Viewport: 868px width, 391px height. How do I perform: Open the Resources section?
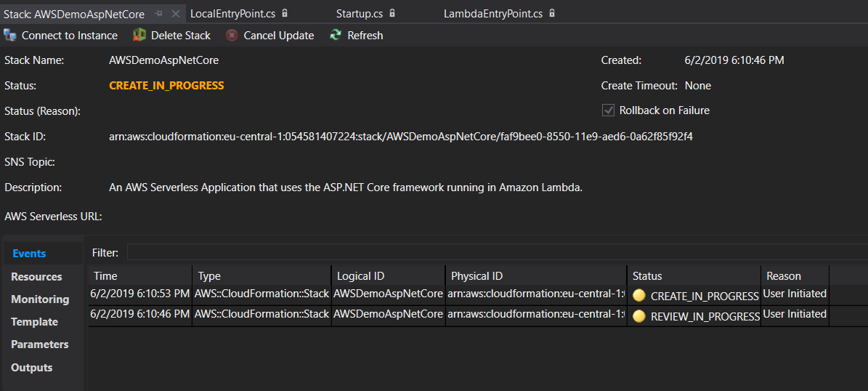[x=36, y=276]
